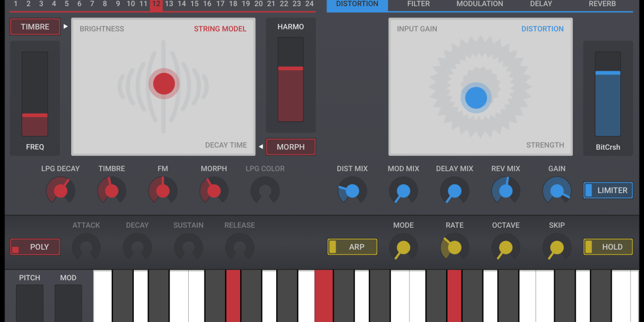Click the arpeggiator SKIP knob
This screenshot has height=322, width=644.
pos(557,247)
